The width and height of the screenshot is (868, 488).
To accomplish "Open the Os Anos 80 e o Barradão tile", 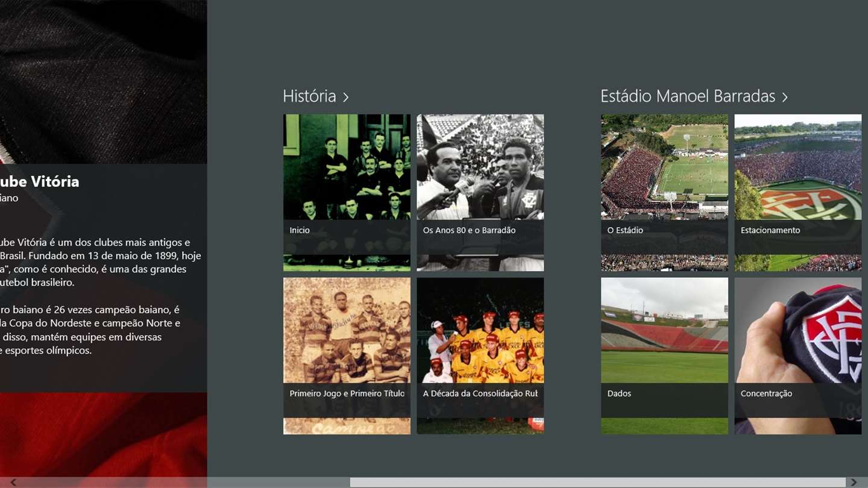I will 480,193.
